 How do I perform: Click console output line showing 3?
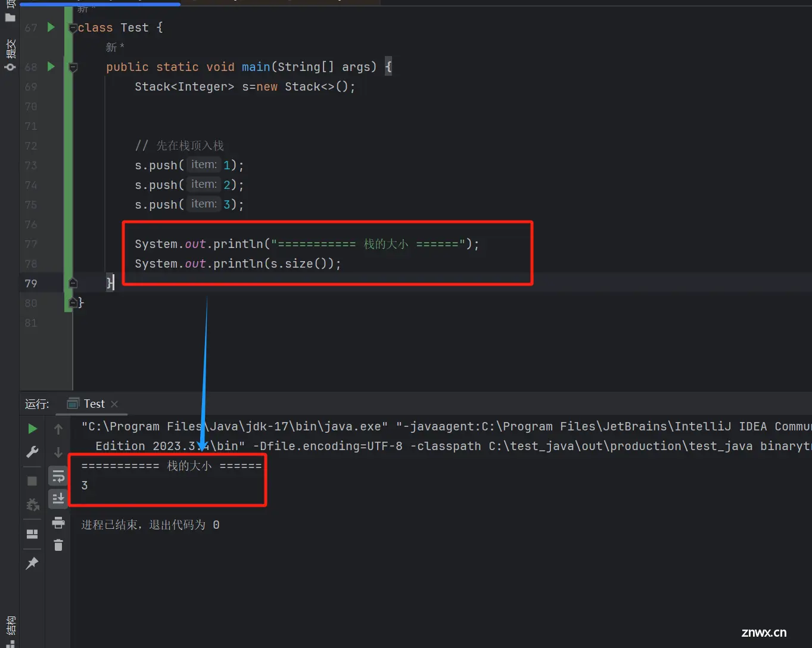coord(85,485)
